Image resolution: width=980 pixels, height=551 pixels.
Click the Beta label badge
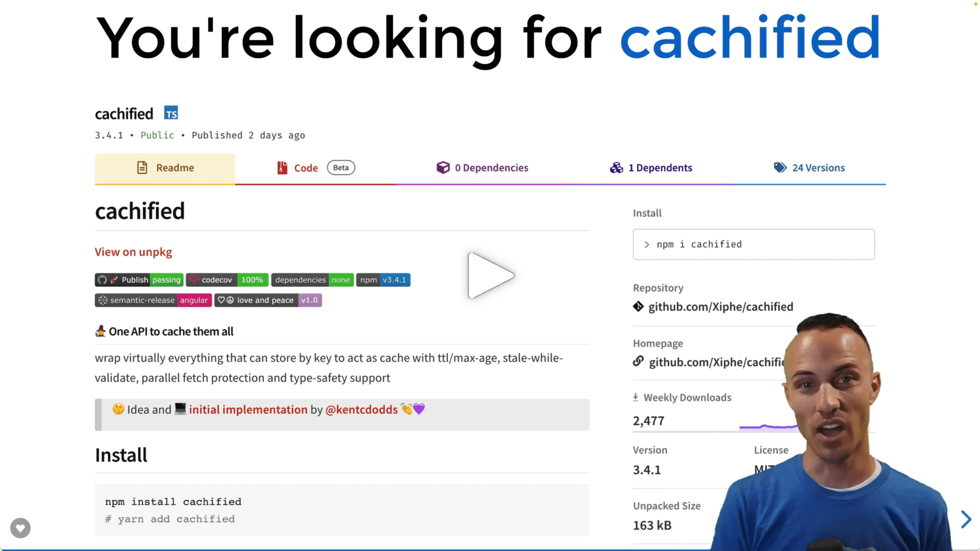pos(341,168)
